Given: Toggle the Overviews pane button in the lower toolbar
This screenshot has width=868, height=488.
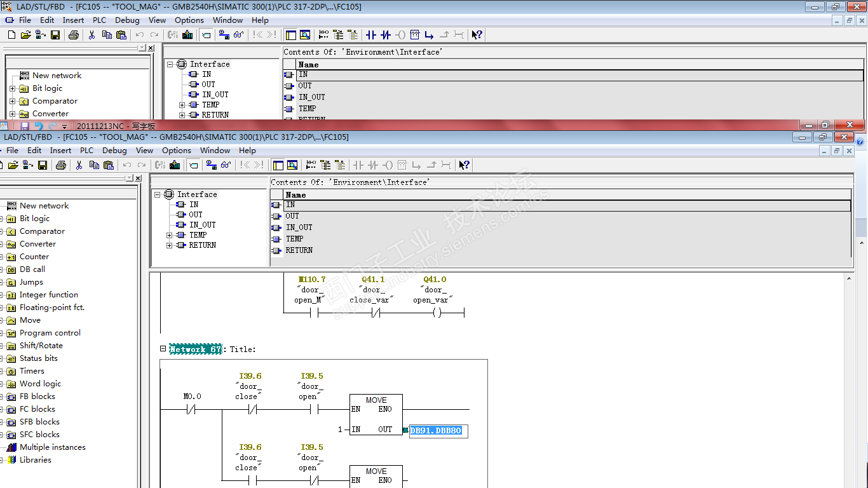Looking at the screenshot, I should 278,165.
